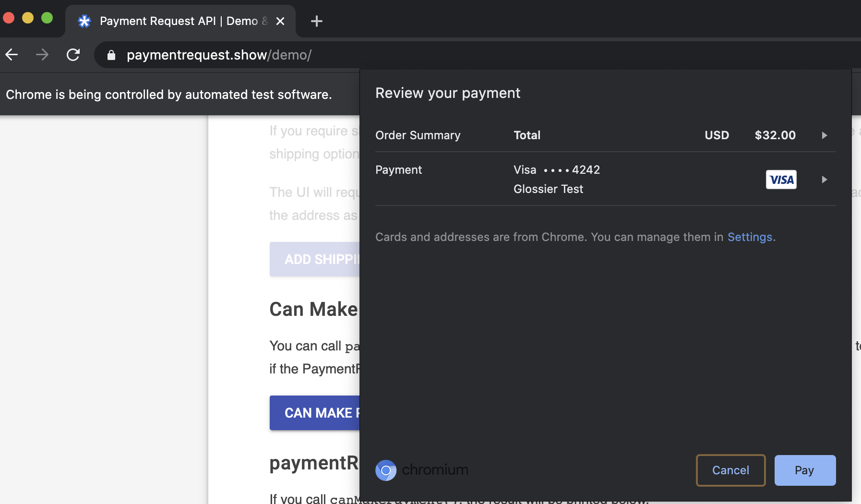Image resolution: width=861 pixels, height=504 pixels.
Task: Open a new browser tab with the plus icon
Action: pyautogui.click(x=317, y=21)
